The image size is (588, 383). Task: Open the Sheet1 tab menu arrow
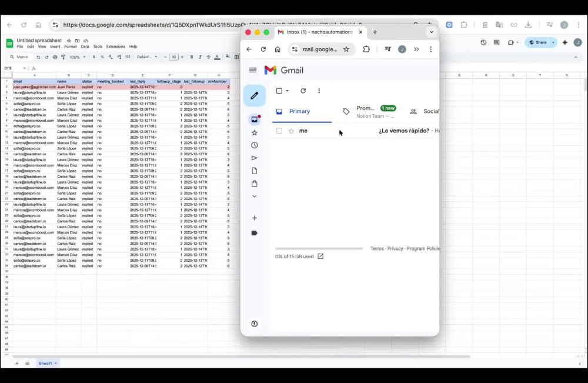(55, 363)
